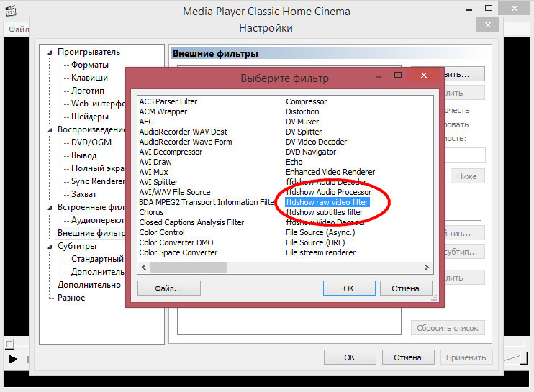Viewport: 534px width, 392px height.
Task: Collapse the Проигрыватель tree node
Action: click(x=50, y=53)
